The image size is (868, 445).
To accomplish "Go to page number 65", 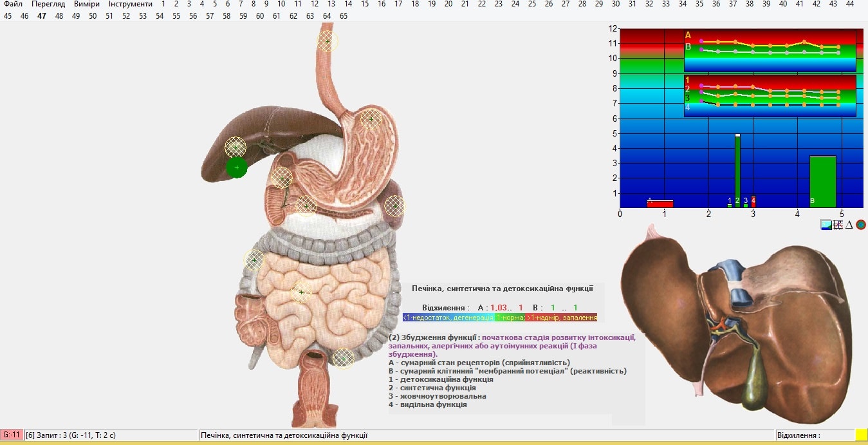I will [344, 16].
